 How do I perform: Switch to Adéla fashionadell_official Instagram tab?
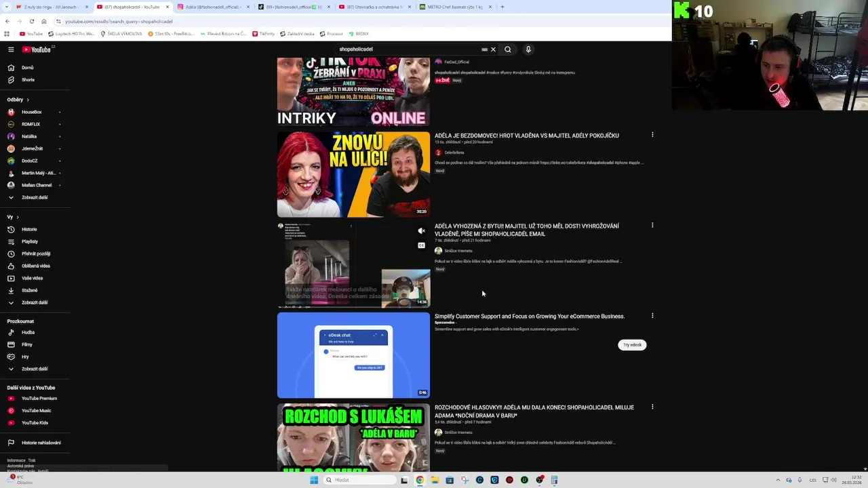pos(212,7)
